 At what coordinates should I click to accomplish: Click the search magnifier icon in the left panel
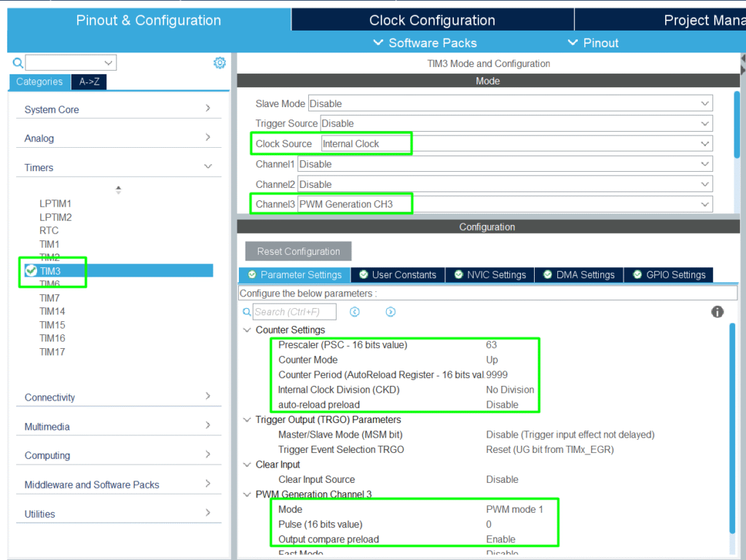click(x=18, y=63)
